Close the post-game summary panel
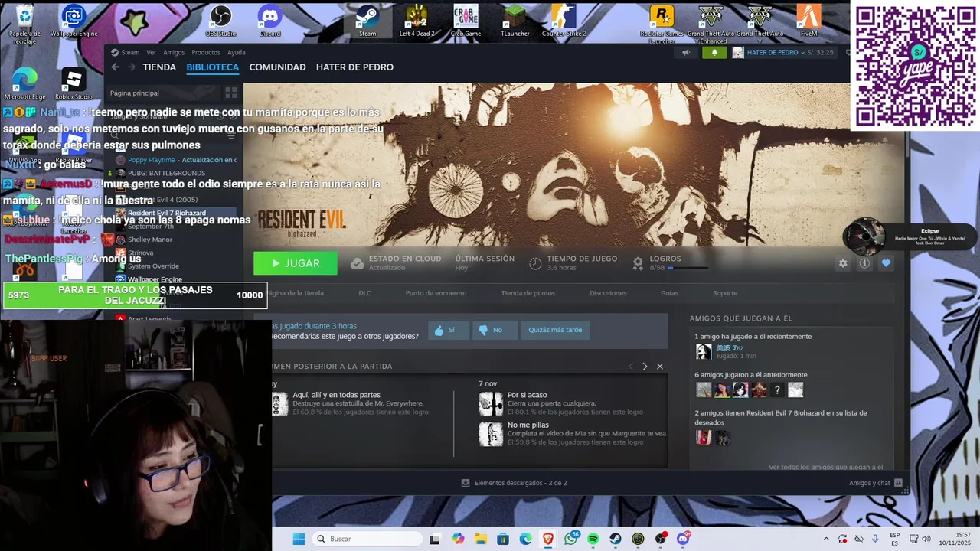Viewport: 980px width, 551px height. click(x=660, y=367)
